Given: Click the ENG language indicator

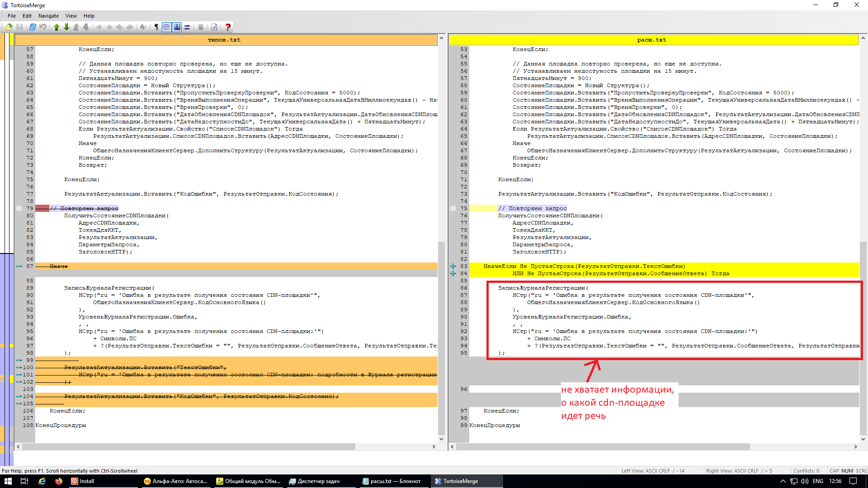Looking at the screenshot, I should point(818,481).
